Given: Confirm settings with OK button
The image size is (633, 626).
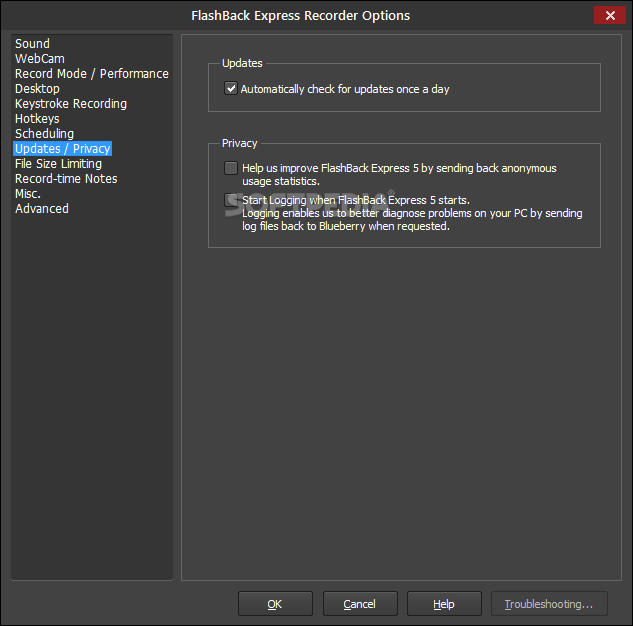Looking at the screenshot, I should [x=275, y=603].
